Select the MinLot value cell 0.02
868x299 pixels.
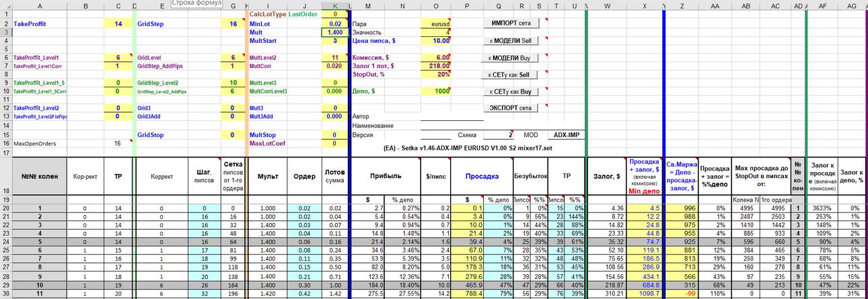click(x=335, y=24)
